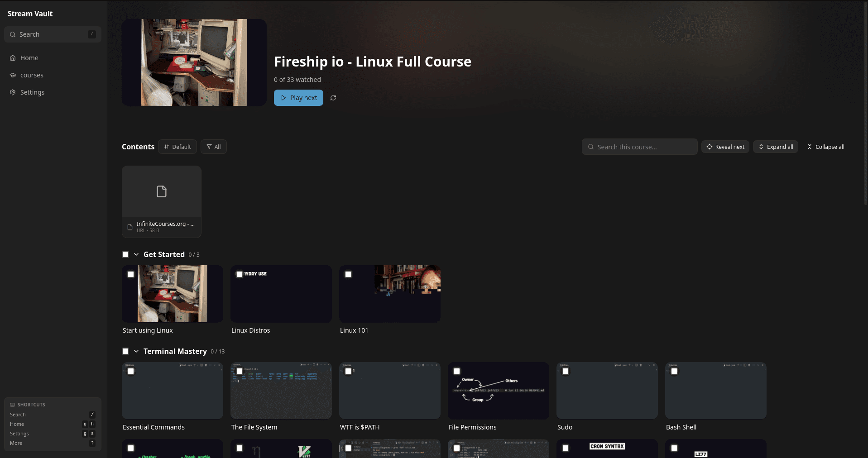Screen dimensions: 868x458
Task: Click the Search shortcut entry
Action: click(x=53, y=415)
